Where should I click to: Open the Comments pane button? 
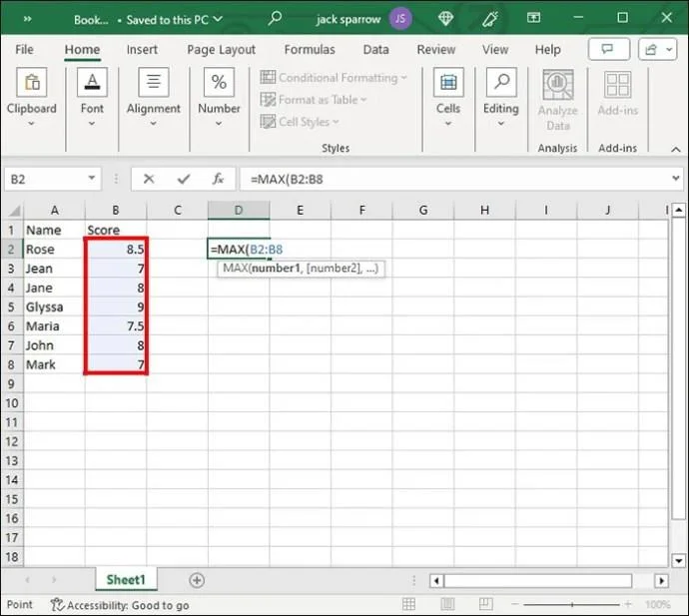click(x=608, y=50)
